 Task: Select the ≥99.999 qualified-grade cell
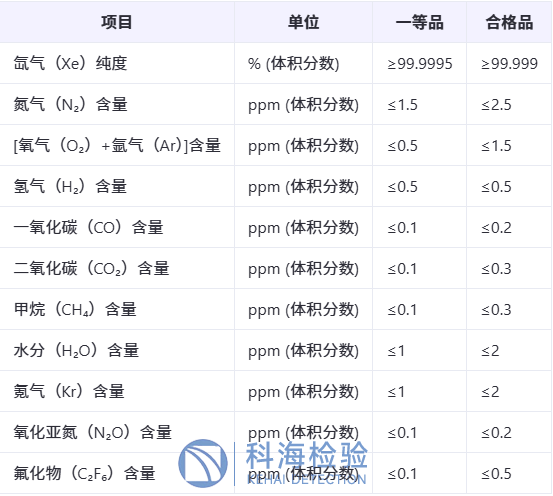tap(509, 64)
